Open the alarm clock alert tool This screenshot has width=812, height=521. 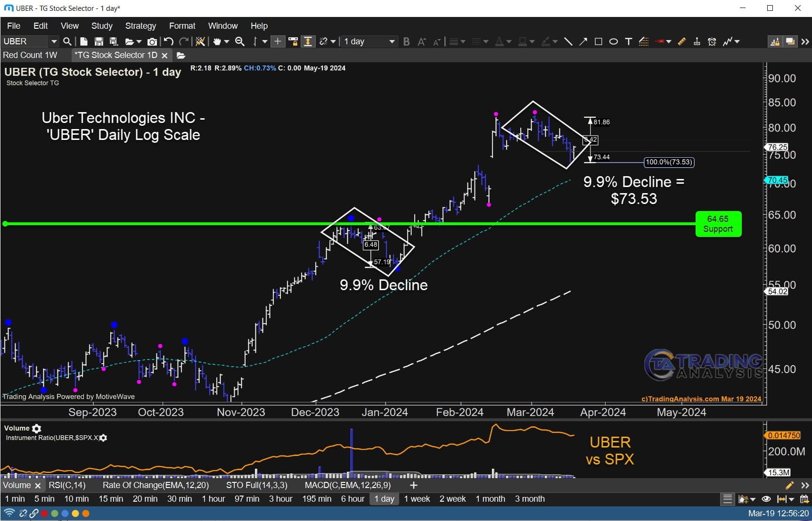click(x=712, y=41)
